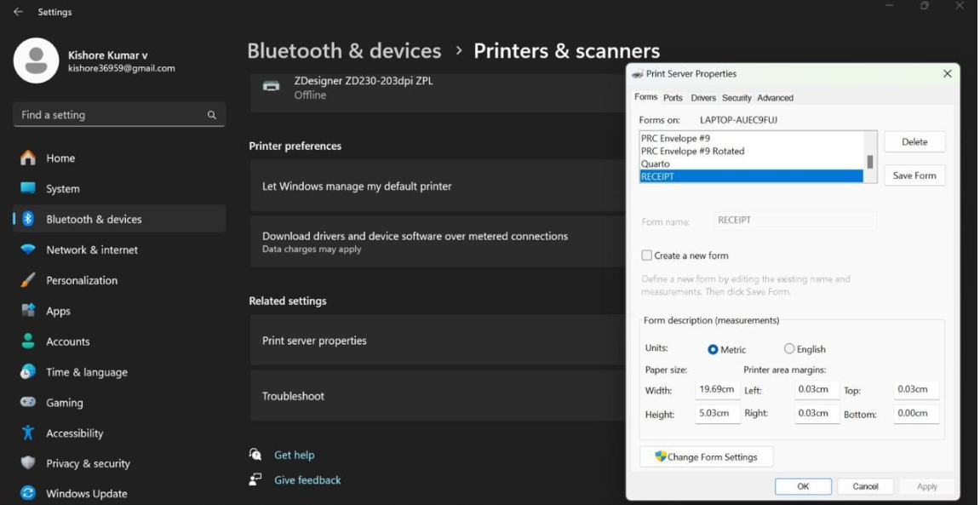Open Home in the sidebar

click(118, 158)
